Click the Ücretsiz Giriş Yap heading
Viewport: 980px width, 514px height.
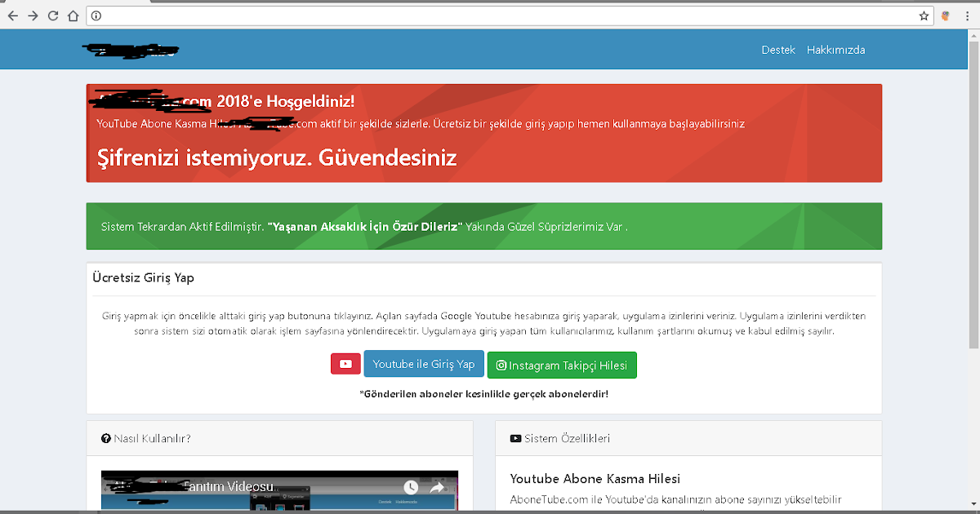[143, 277]
